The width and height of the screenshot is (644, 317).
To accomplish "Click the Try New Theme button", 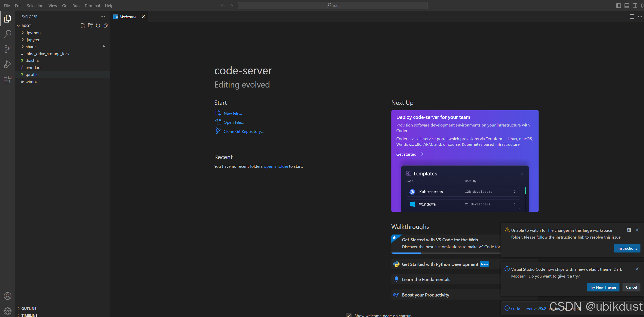I will [603, 287].
